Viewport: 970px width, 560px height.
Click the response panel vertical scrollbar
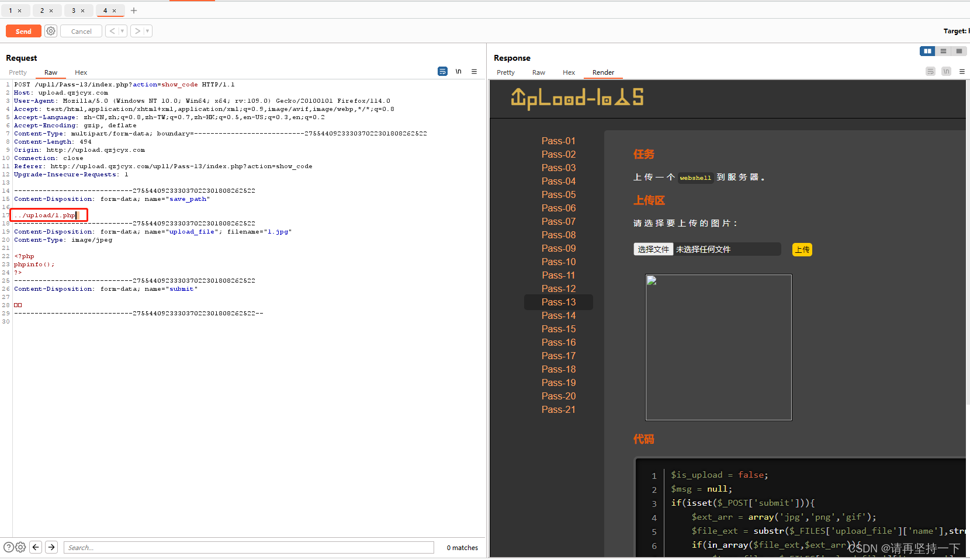click(967, 242)
